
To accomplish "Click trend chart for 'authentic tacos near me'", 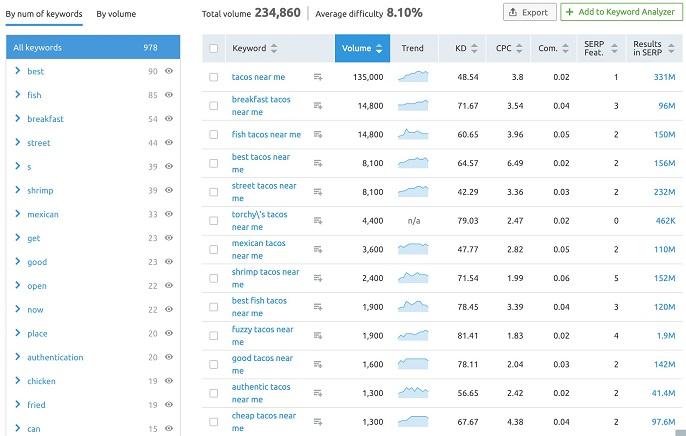I will point(413,393).
